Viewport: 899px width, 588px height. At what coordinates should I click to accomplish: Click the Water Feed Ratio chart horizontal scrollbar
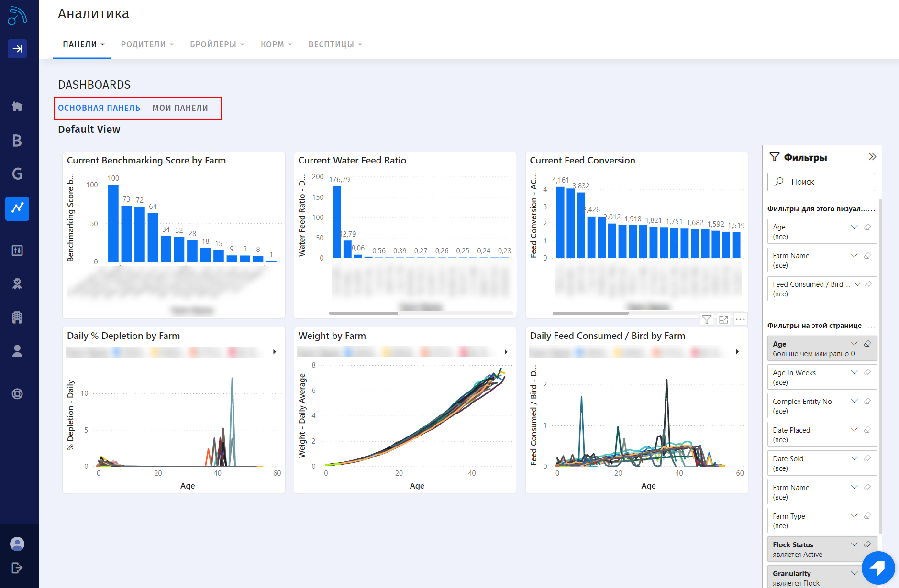point(363,314)
